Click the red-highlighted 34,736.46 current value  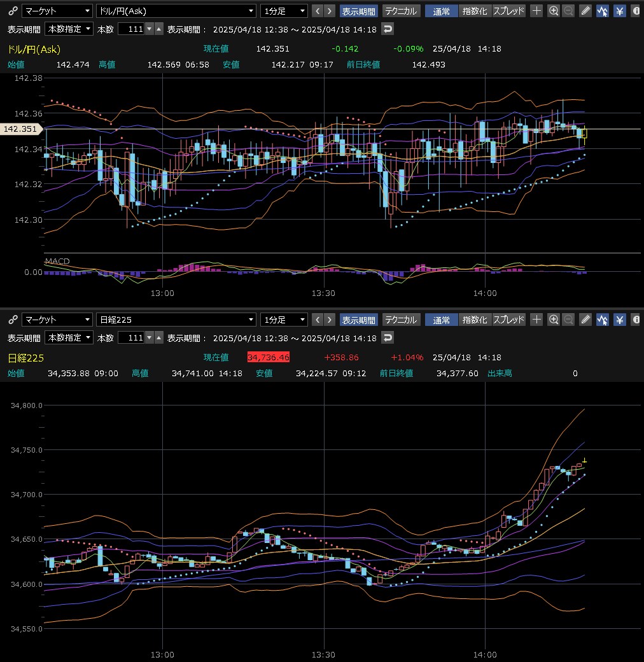point(269,357)
